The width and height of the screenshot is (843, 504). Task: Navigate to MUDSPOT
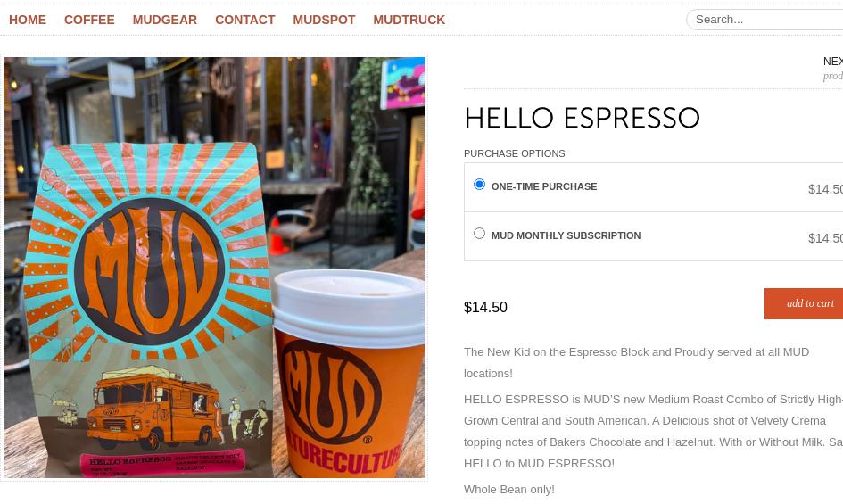pos(324,20)
